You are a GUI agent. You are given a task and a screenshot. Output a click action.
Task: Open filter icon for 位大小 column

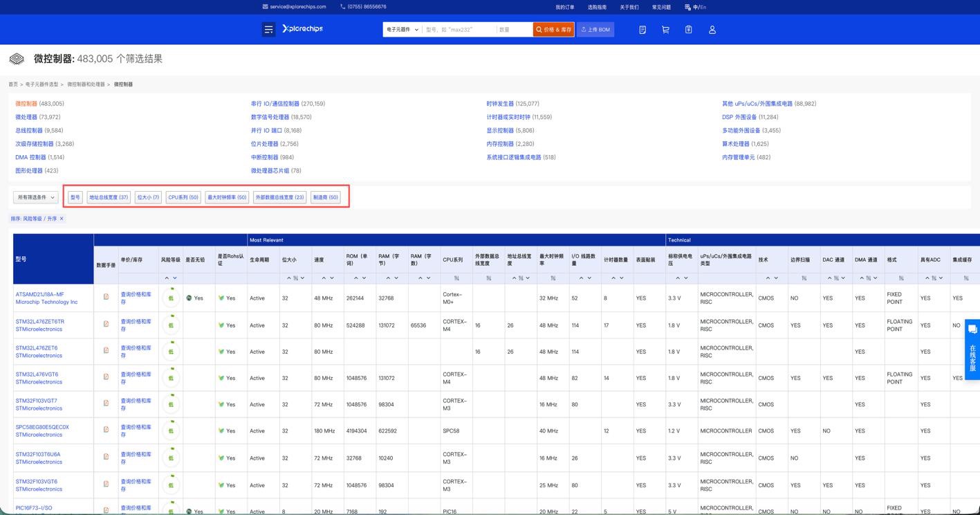295,278
